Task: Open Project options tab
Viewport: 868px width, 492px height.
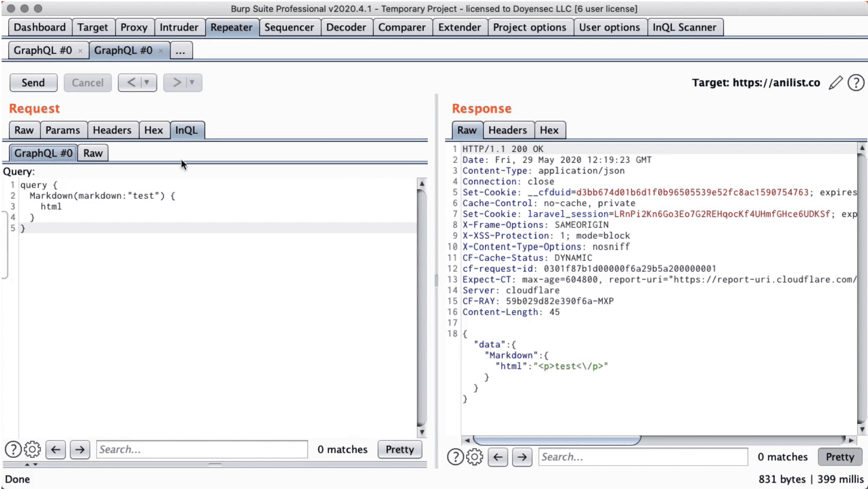Action: (x=530, y=27)
